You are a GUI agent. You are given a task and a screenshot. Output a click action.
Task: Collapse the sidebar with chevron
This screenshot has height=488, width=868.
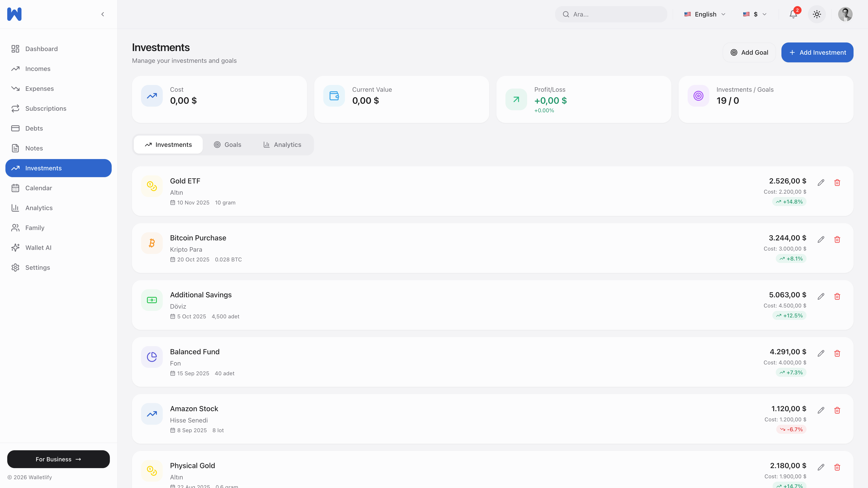[103, 14]
